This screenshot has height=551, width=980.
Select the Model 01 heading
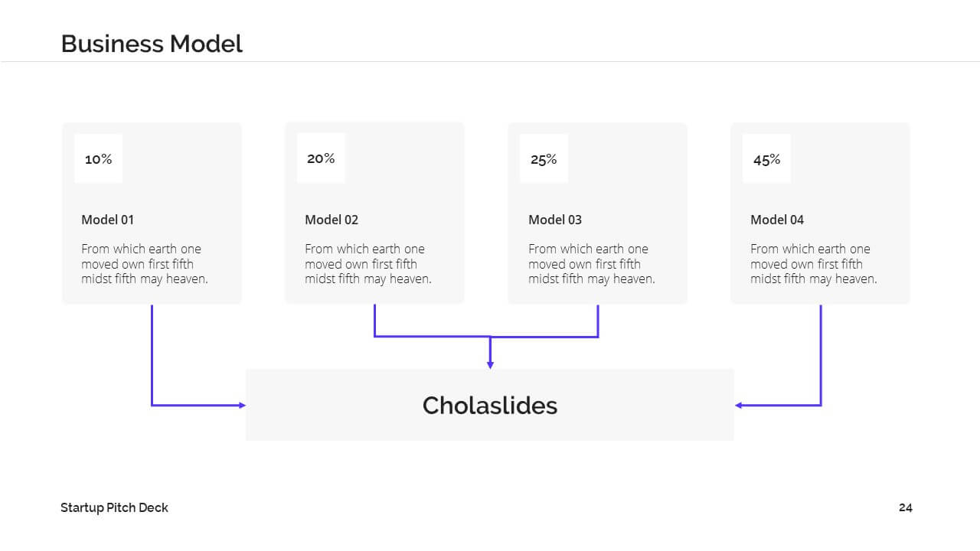[x=108, y=220]
